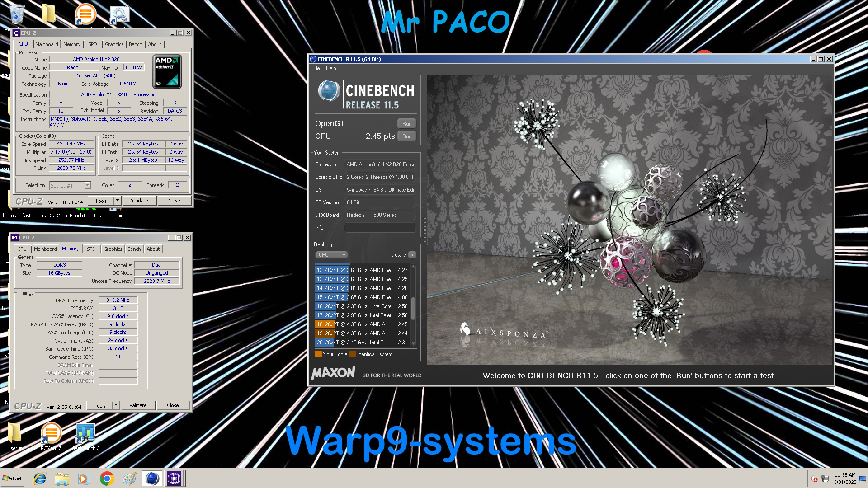Open PCMark 7 desktop shortcut
The image size is (868, 488).
click(x=51, y=436)
